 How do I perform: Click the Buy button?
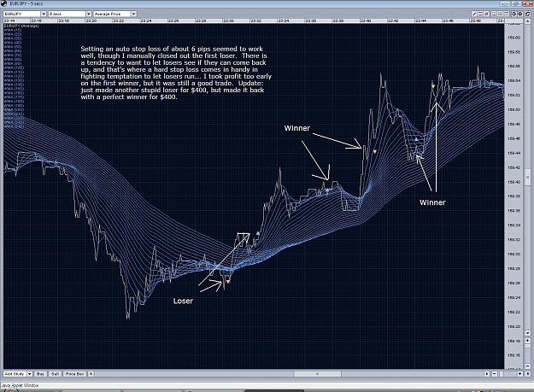click(40, 374)
